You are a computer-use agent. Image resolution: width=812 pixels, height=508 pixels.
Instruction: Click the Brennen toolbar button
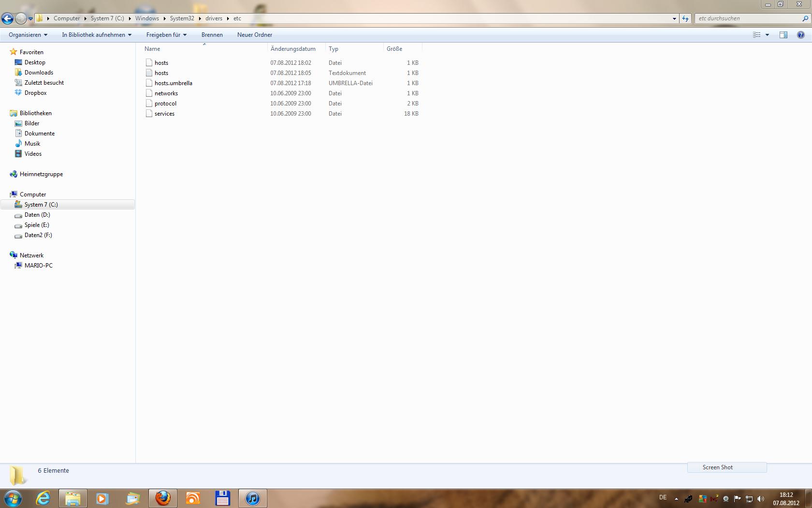pyautogui.click(x=212, y=35)
